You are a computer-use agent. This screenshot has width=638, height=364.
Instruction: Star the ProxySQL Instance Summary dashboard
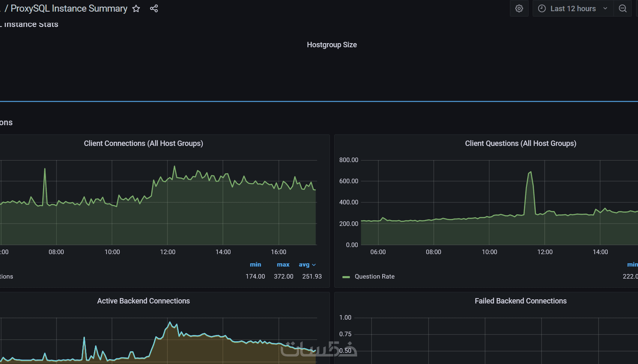click(x=136, y=9)
